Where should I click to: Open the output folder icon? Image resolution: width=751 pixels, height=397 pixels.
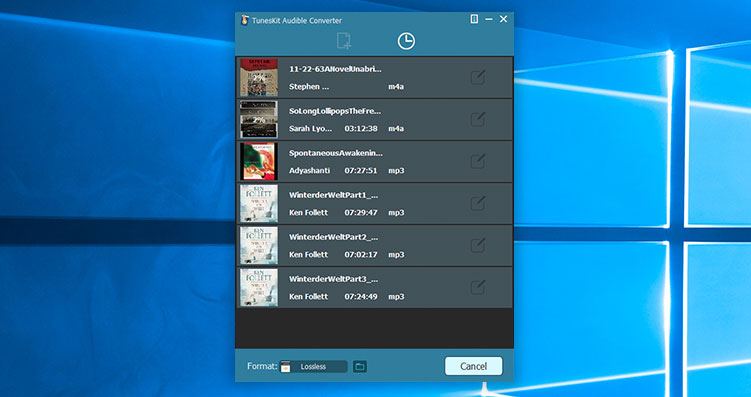tap(360, 367)
